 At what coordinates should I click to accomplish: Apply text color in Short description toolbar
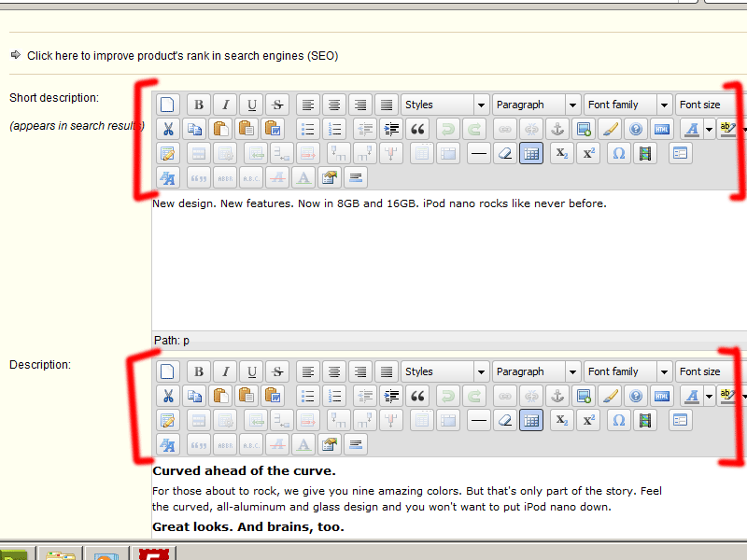pos(692,129)
